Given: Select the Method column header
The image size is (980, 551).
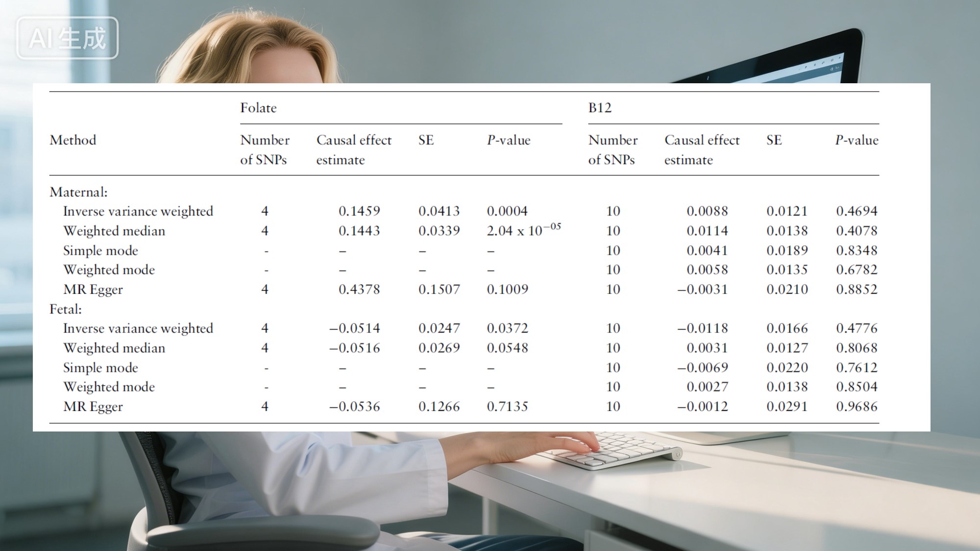Looking at the screenshot, I should pyautogui.click(x=73, y=140).
